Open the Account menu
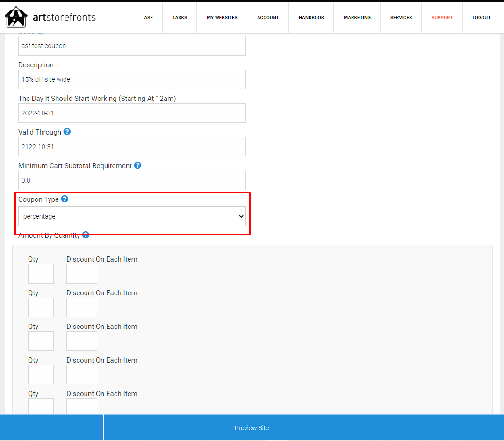Image resolution: width=504 pixels, height=441 pixels. pos(268,18)
